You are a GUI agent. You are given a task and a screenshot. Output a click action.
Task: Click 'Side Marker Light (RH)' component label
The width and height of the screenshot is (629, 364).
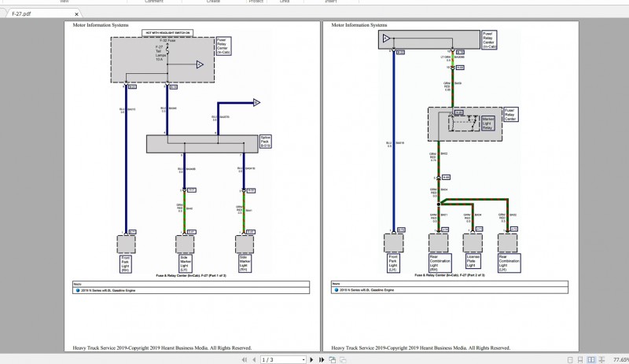tap(245, 263)
